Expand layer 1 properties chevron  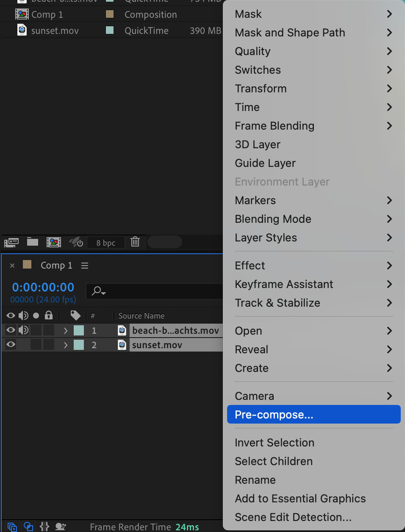(x=66, y=330)
